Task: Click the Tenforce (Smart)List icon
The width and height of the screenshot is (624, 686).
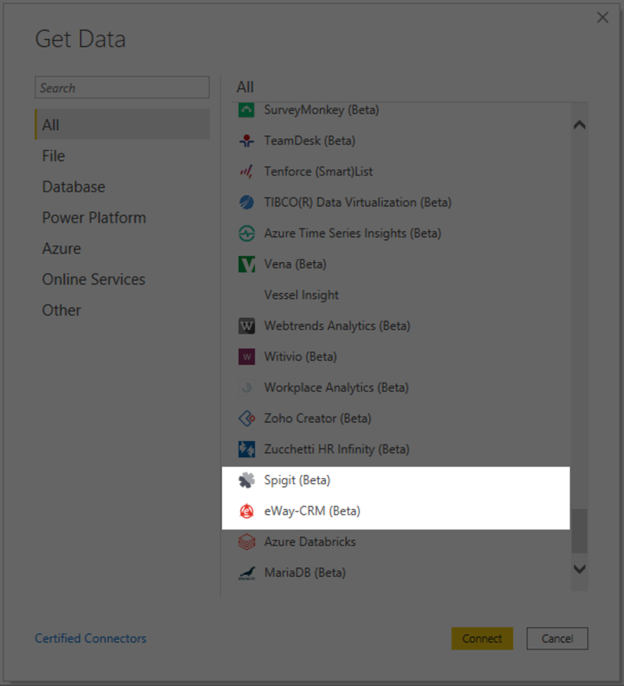Action: (x=246, y=172)
